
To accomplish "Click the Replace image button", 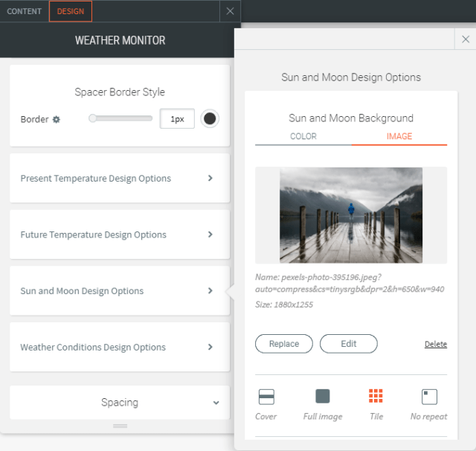I will (x=283, y=344).
